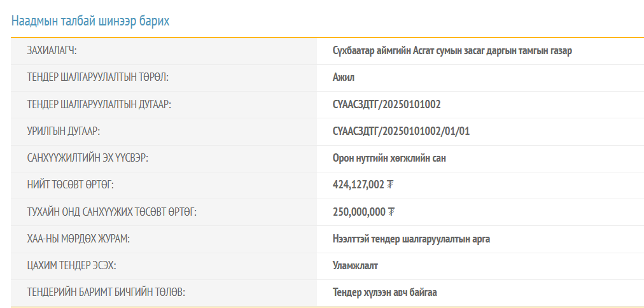This screenshot has width=644, height=308.
Task: Select the label 'ТЕНДЕРИЙН БАРИМТ БИЧГИЙН ТӨЛӨВ:'
Action: click(x=106, y=292)
